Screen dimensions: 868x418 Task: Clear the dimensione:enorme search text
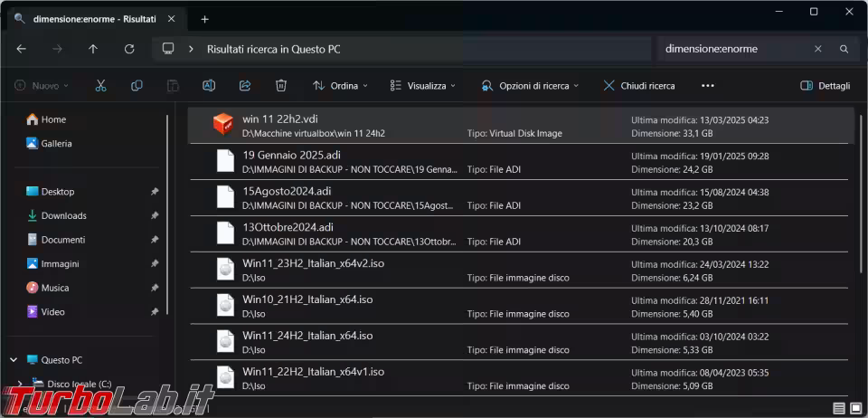(x=817, y=49)
